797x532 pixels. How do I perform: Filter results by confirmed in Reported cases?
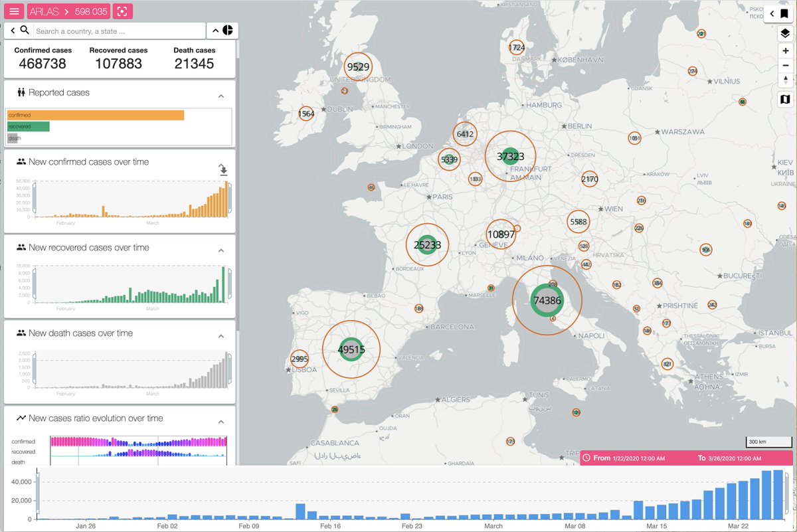(95, 115)
